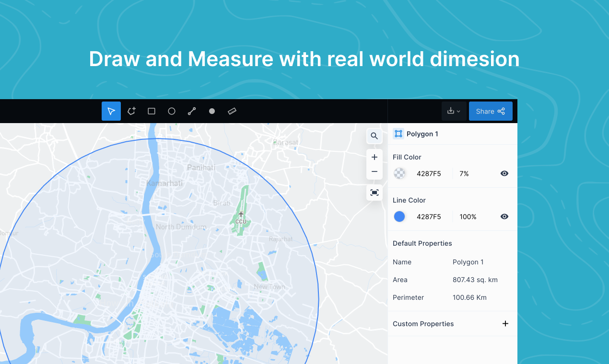Click the North Dumdum map label

tap(181, 227)
